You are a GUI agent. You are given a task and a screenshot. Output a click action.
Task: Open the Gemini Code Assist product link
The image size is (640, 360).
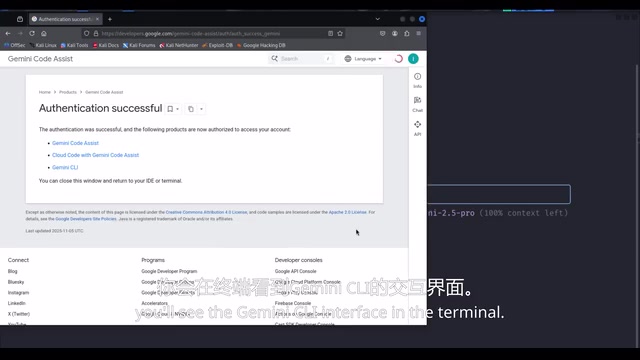(x=76, y=143)
